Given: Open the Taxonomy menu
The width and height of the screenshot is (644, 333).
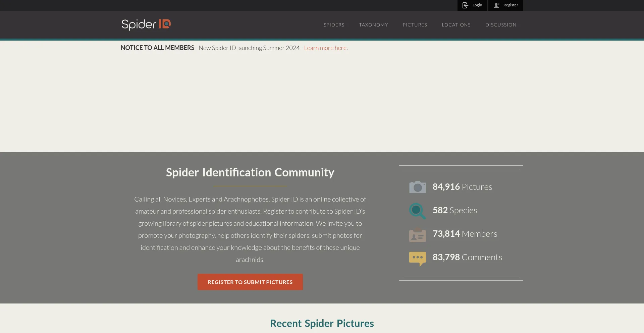Looking at the screenshot, I should pyautogui.click(x=374, y=25).
